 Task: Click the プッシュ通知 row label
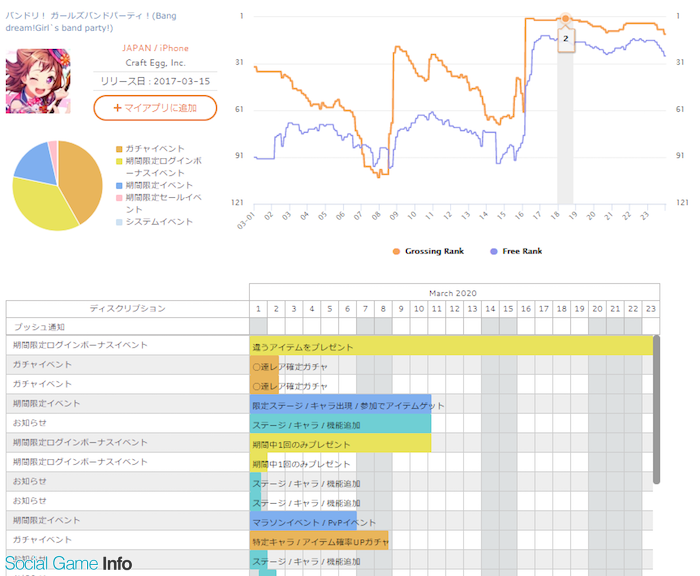click(x=39, y=327)
